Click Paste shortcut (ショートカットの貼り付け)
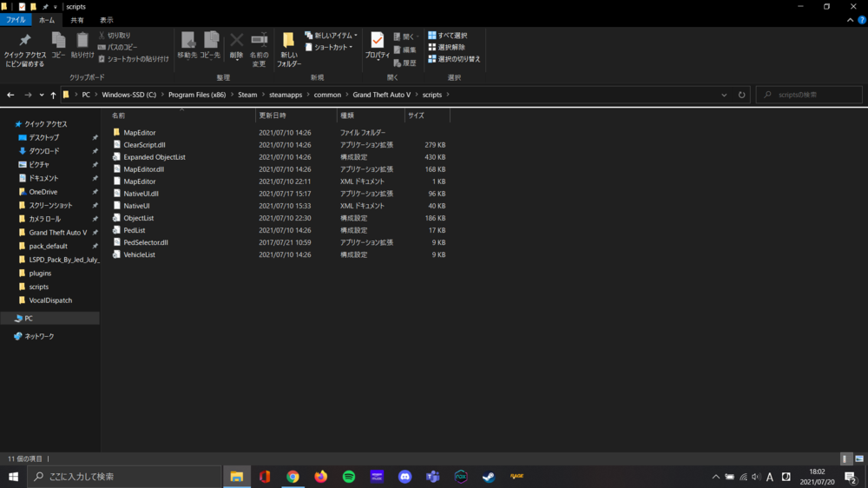The width and height of the screenshot is (868, 488). click(x=134, y=59)
